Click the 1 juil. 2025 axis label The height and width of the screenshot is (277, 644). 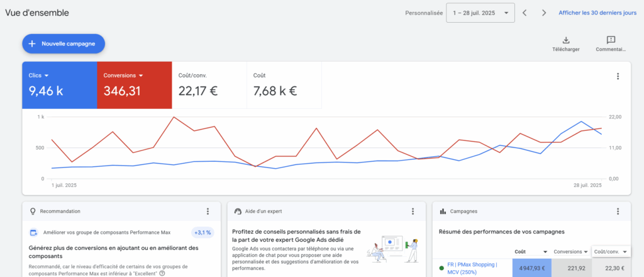click(64, 185)
